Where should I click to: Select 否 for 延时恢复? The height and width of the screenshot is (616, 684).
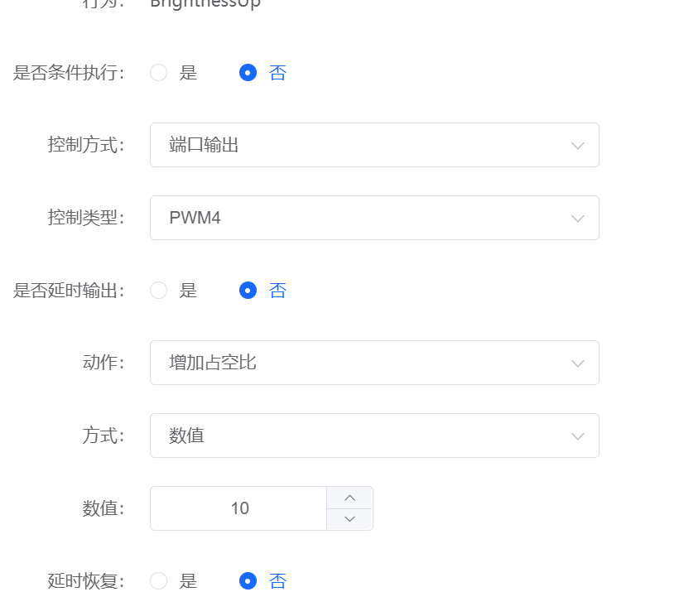[248, 581]
